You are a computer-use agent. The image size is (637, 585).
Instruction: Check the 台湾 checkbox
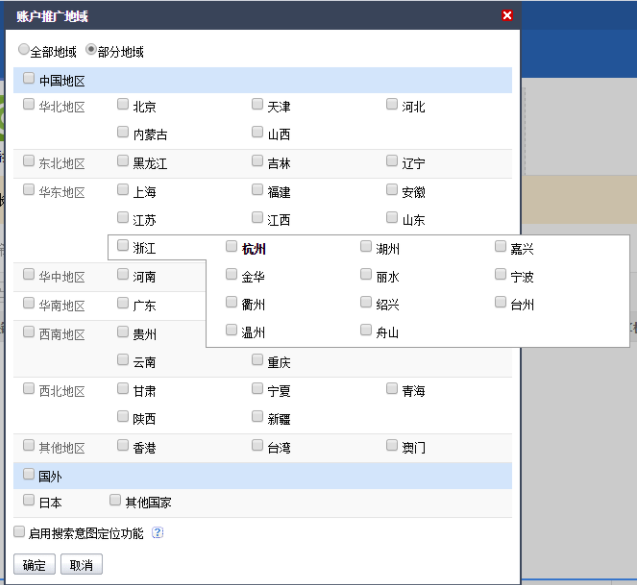click(258, 446)
